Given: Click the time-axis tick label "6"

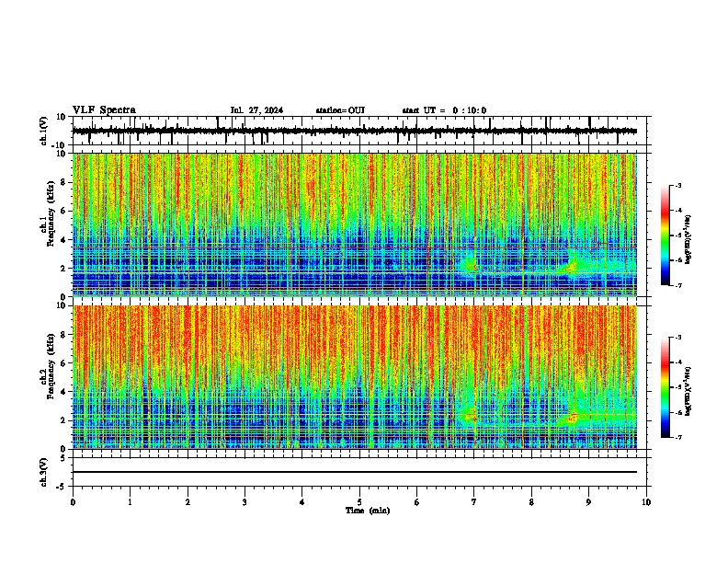Looking at the screenshot, I should click(416, 502).
